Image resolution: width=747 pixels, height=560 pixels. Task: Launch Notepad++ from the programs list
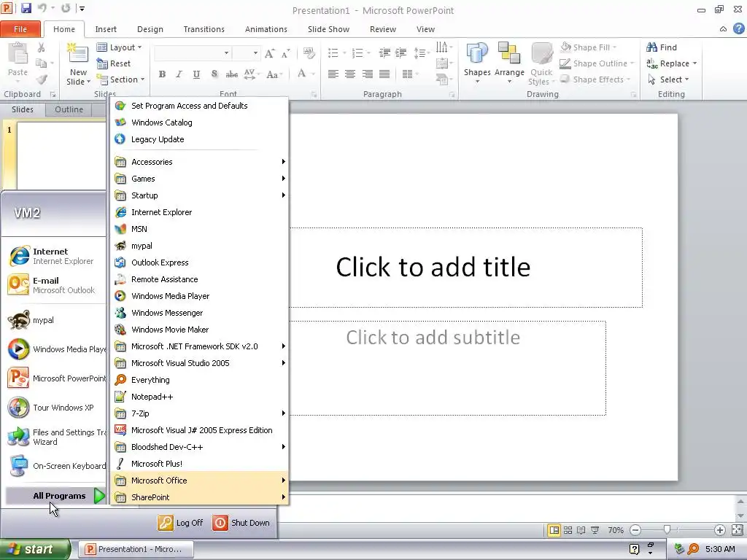pos(198,397)
